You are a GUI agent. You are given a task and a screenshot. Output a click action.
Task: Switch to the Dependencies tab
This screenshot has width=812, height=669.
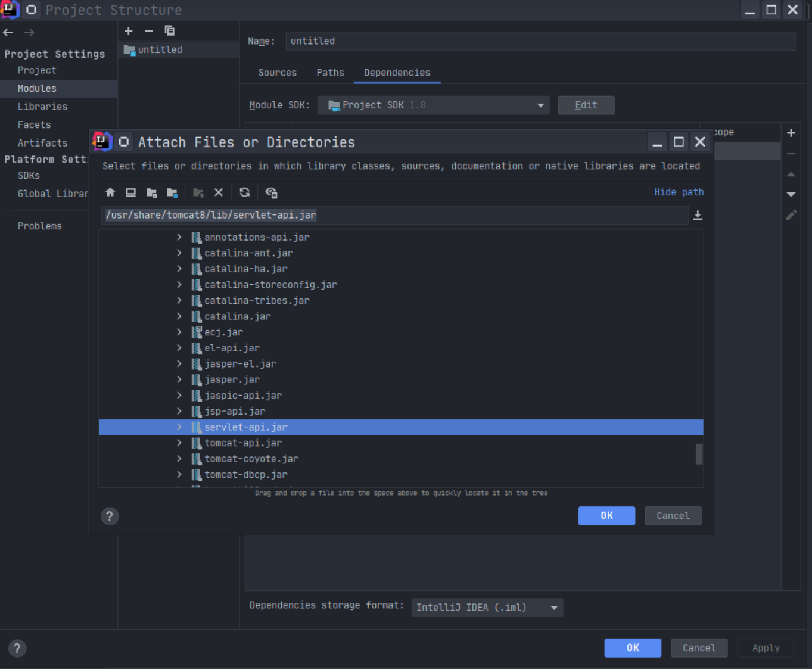click(397, 73)
